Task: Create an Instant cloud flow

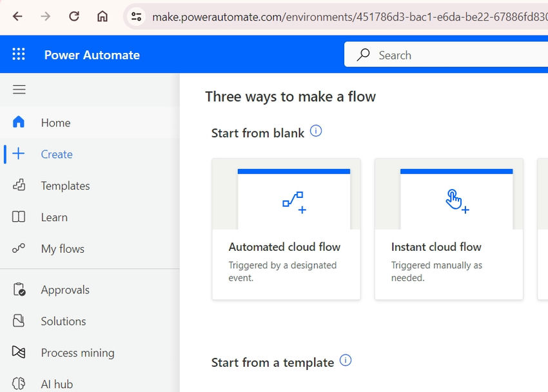Action: coord(448,229)
